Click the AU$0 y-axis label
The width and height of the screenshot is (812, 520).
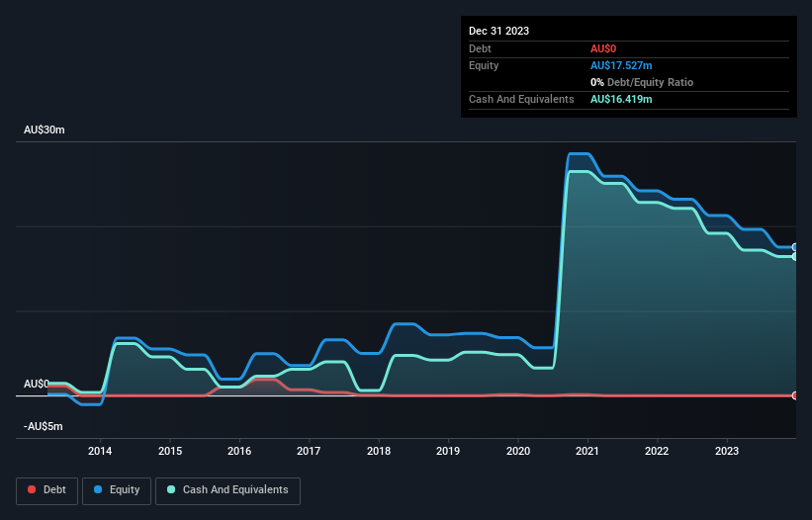[37, 384]
